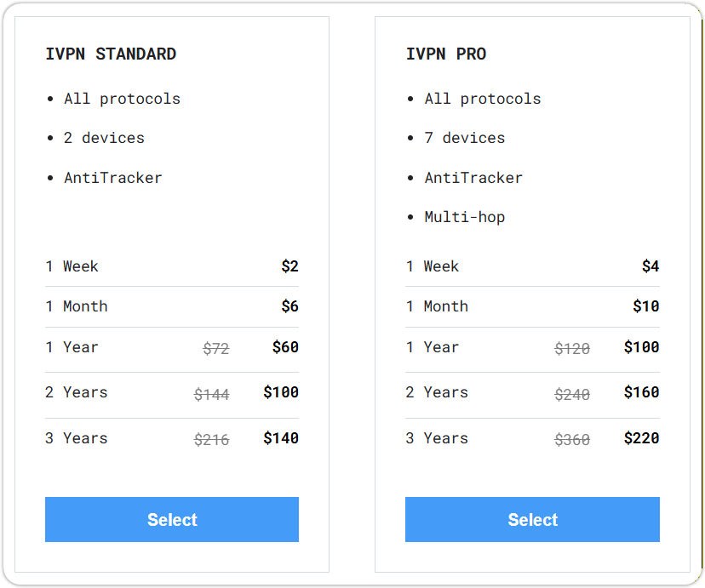Click the 7 devices feature text
This screenshot has width=705, height=588.
pyautogui.click(x=465, y=138)
